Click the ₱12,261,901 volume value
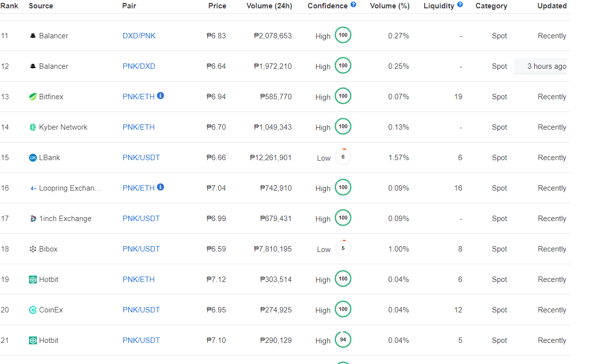The width and height of the screenshot is (605, 364). [x=271, y=158]
